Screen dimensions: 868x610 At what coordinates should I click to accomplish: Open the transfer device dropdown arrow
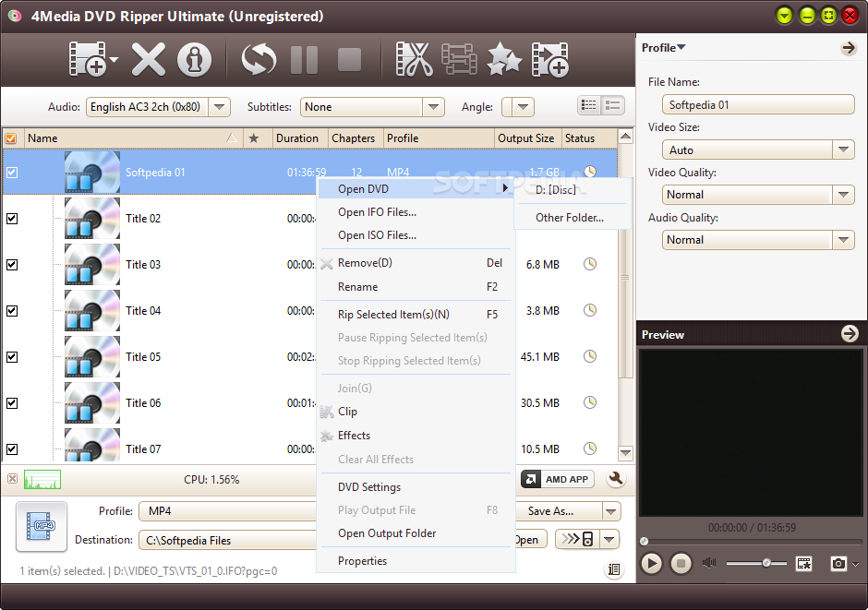coord(609,539)
